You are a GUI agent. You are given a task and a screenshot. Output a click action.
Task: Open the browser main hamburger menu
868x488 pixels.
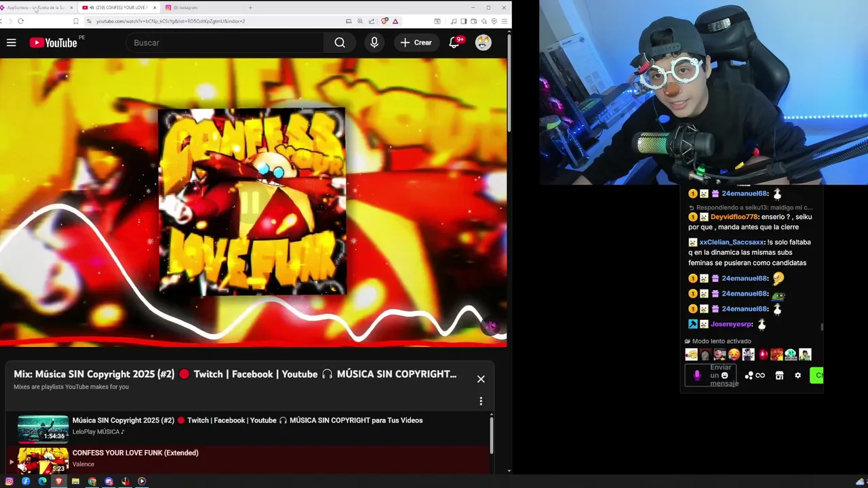[x=504, y=21]
